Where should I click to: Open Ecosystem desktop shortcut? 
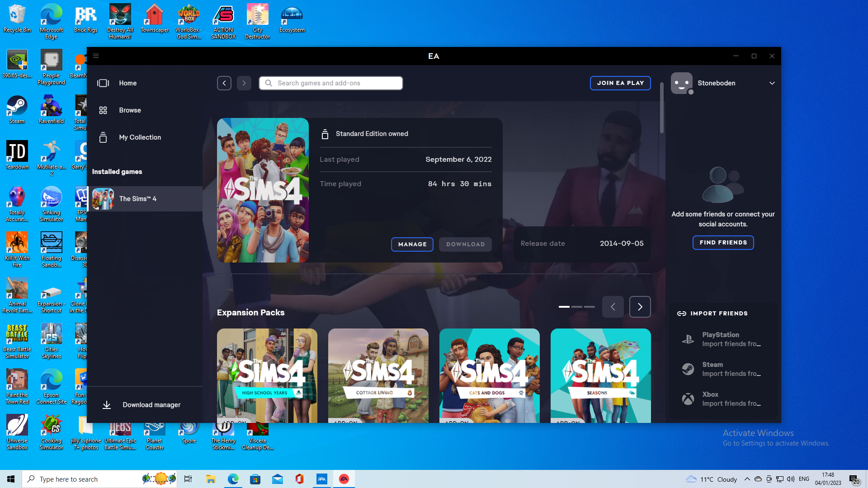(292, 19)
